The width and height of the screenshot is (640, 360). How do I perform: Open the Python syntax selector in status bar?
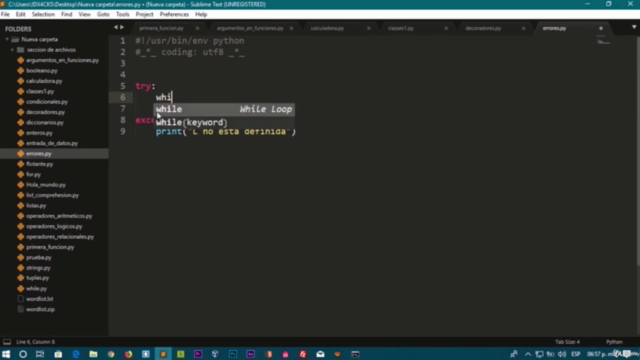coord(614,342)
